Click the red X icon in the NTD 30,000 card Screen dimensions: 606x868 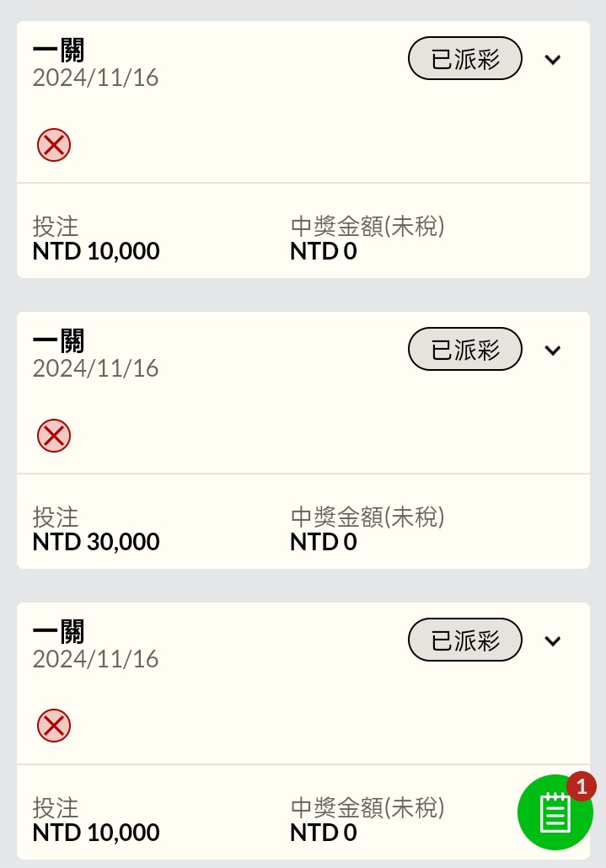point(54,436)
